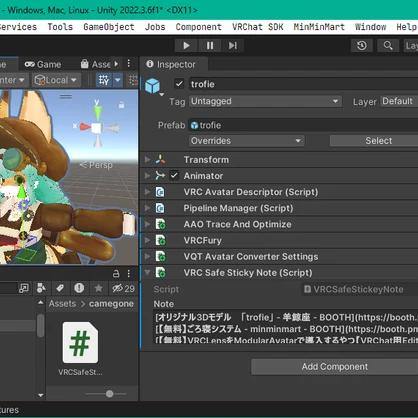Expand the Pipeline Manager foldout

pyautogui.click(x=147, y=208)
